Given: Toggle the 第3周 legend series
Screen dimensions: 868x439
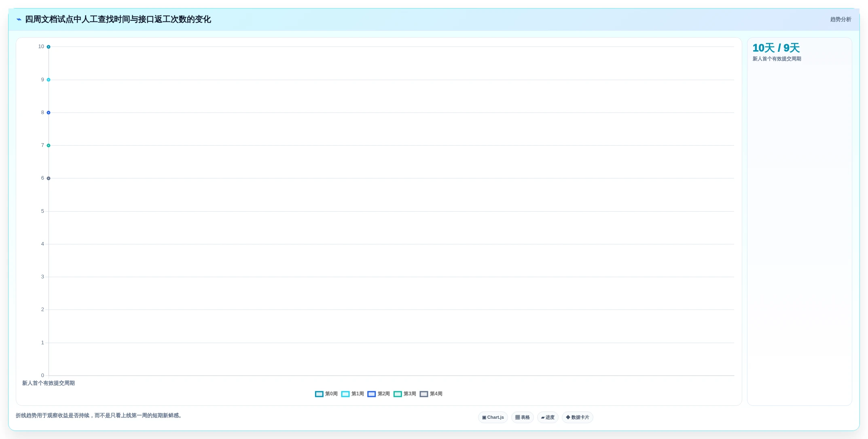Looking at the screenshot, I should click(x=405, y=394).
